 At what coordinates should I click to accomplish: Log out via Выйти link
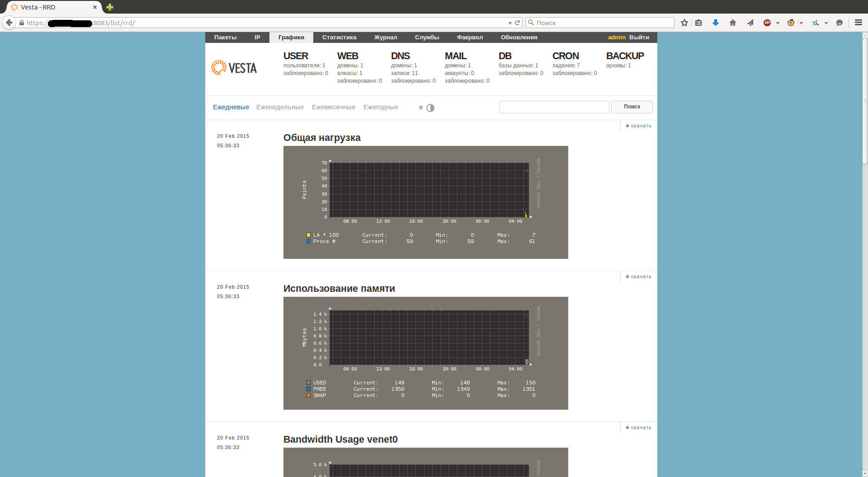click(x=639, y=37)
